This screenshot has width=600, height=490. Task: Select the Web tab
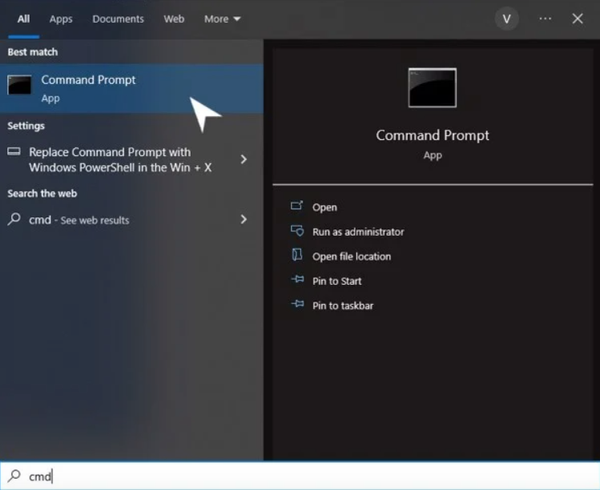[x=174, y=19]
